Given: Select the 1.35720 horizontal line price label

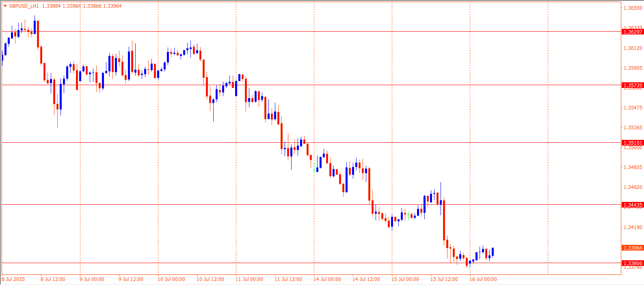Looking at the screenshot, I should point(633,85).
